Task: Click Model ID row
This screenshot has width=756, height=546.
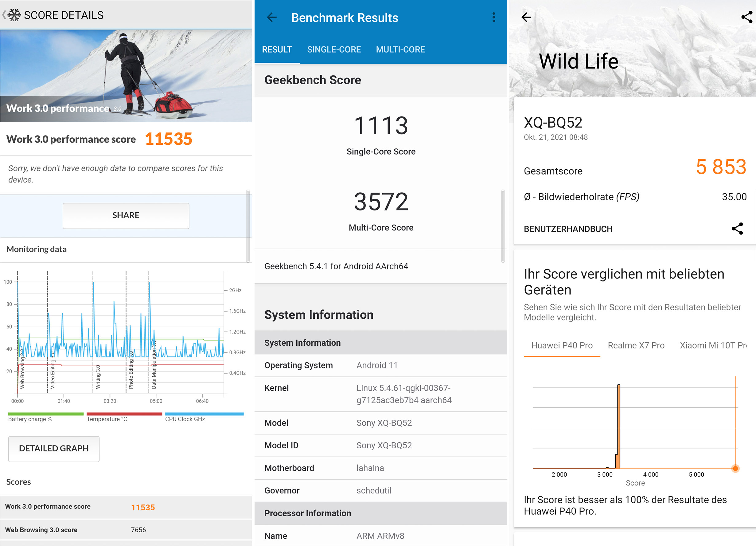Action: (x=381, y=446)
